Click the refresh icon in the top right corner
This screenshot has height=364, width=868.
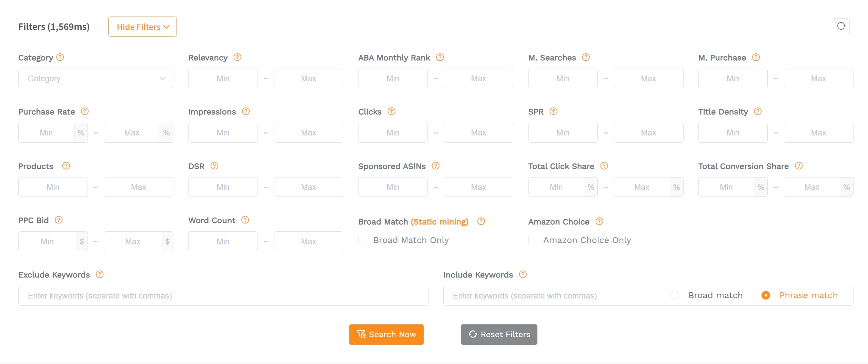tap(841, 26)
